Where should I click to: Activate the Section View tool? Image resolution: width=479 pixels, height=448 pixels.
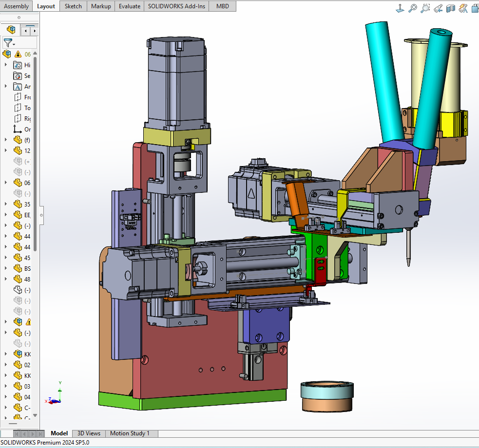[451, 8]
